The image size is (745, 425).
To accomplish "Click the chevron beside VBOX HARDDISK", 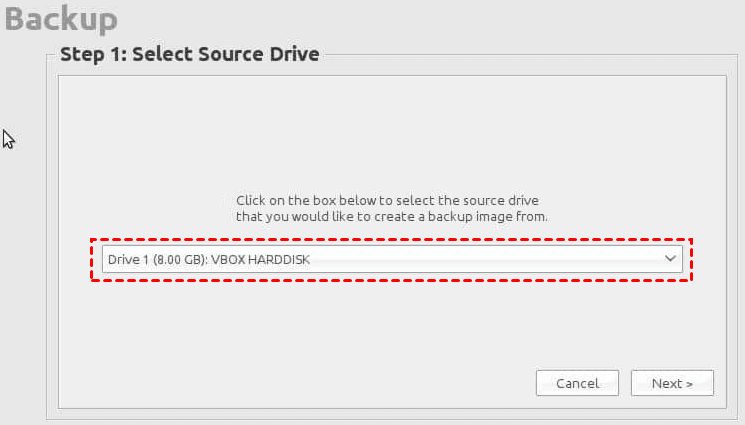I will [x=671, y=259].
